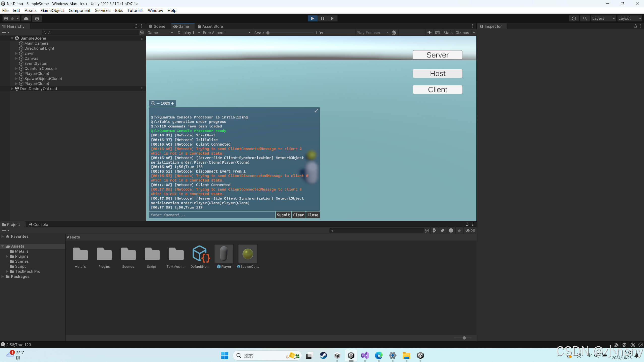This screenshot has width=644, height=362.
Task: Open the File menu
Action: click(5, 10)
